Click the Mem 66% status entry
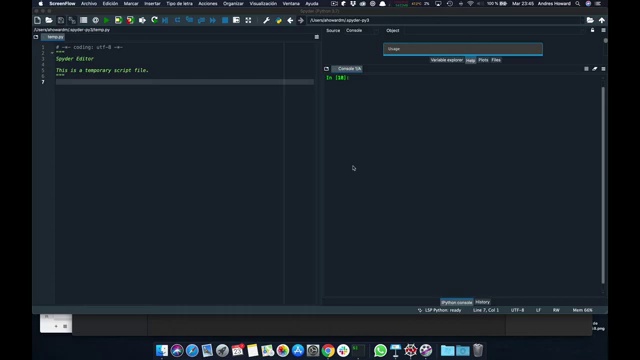 pyautogui.click(x=582, y=310)
